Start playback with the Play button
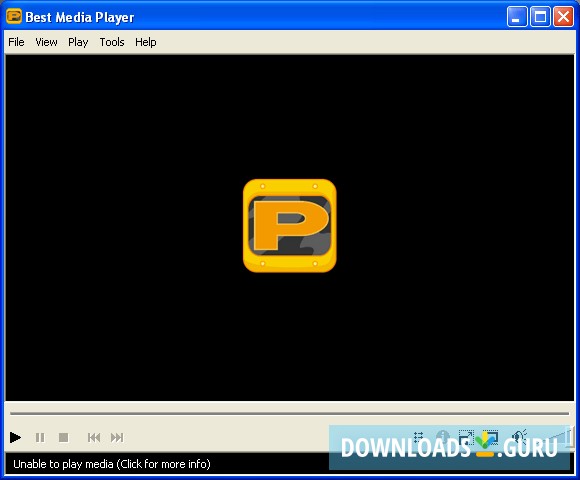Viewport: 580px width, 480px height. pyautogui.click(x=15, y=437)
